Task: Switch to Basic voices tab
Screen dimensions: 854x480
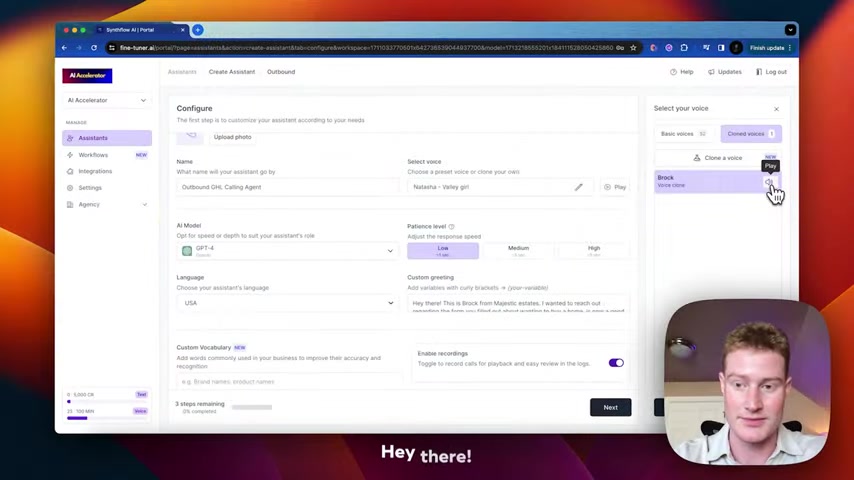Action: coord(683,134)
